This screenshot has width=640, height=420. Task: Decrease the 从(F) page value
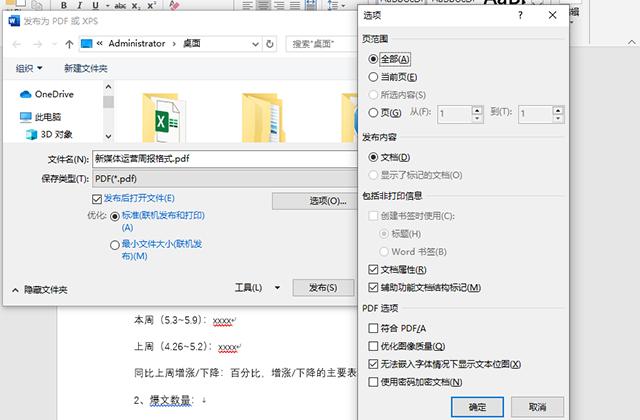477,119
